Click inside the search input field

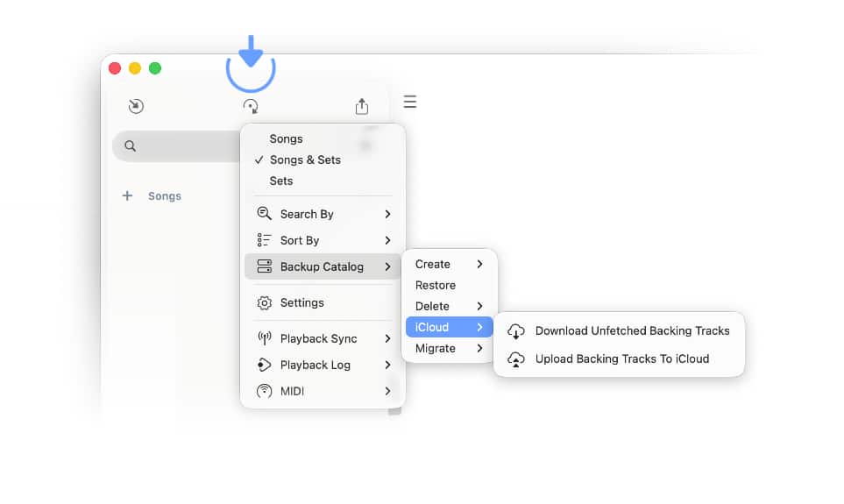pyautogui.click(x=176, y=146)
